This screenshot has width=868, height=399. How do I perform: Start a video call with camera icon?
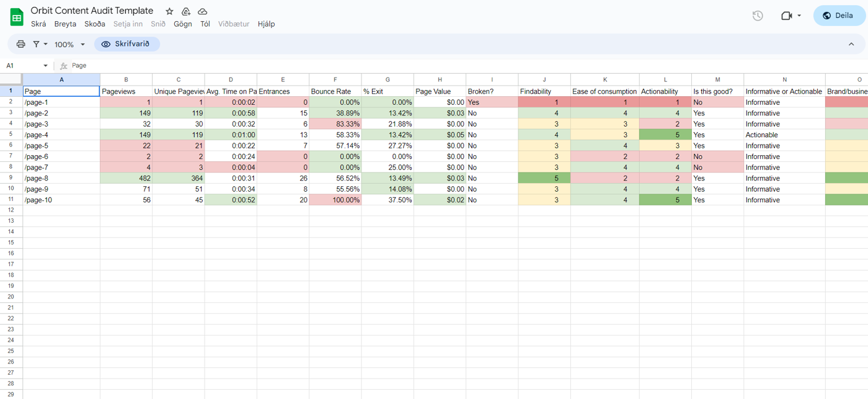pyautogui.click(x=786, y=16)
